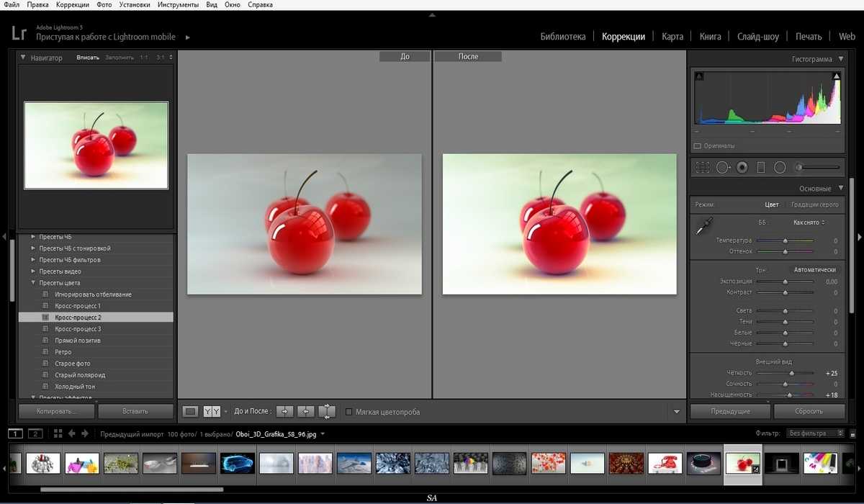
Task: Collapse the Основные panel
Action: pyautogui.click(x=840, y=189)
